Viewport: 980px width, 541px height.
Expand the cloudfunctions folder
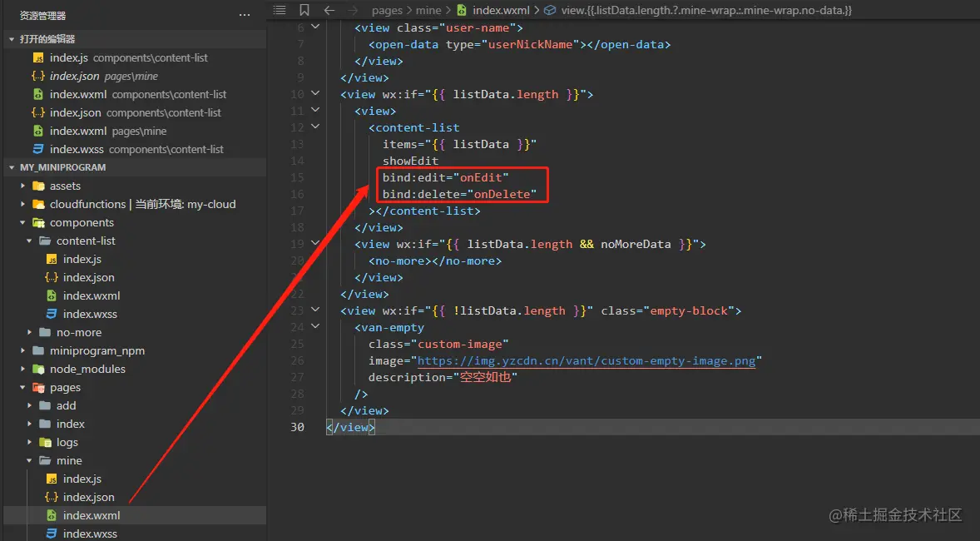(x=23, y=204)
